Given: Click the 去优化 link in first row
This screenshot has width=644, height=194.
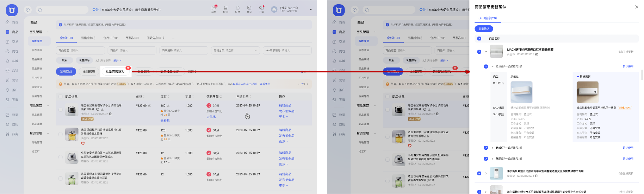Looking at the screenshot, I should (211, 117).
